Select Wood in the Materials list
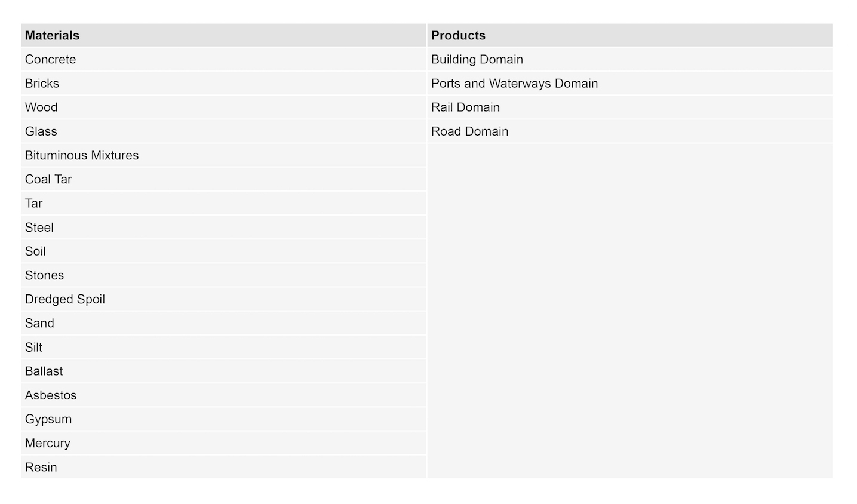The height and width of the screenshot is (504, 857). tap(41, 107)
